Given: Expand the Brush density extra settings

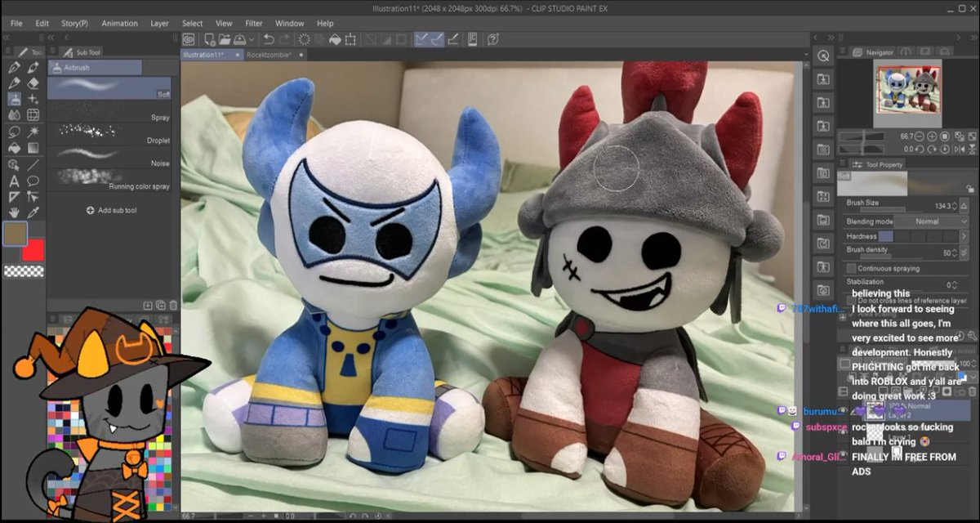Looking at the screenshot, I should (964, 253).
